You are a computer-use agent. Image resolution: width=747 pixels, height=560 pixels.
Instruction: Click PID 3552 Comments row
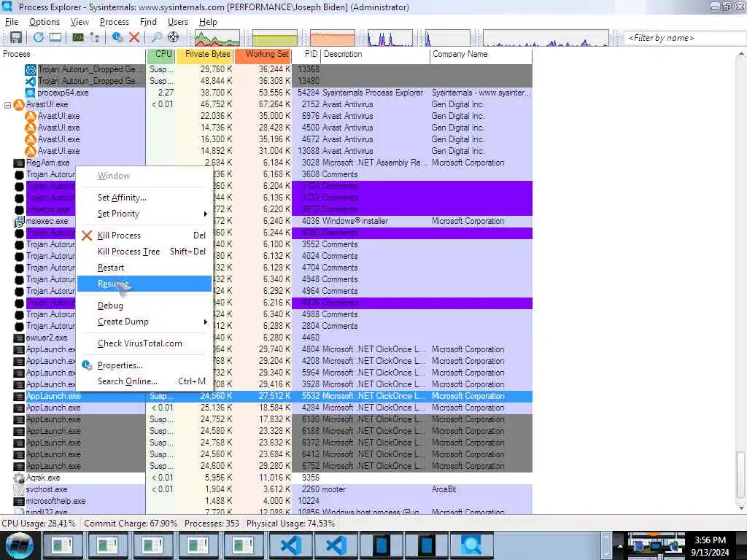(x=266, y=245)
